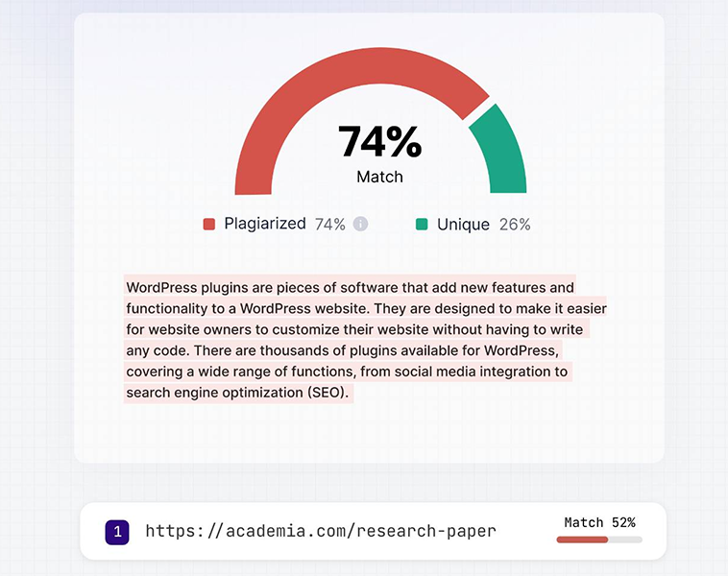Select the Plagiarized legend label
Image resolution: width=728 pixels, height=576 pixels.
pos(265,224)
